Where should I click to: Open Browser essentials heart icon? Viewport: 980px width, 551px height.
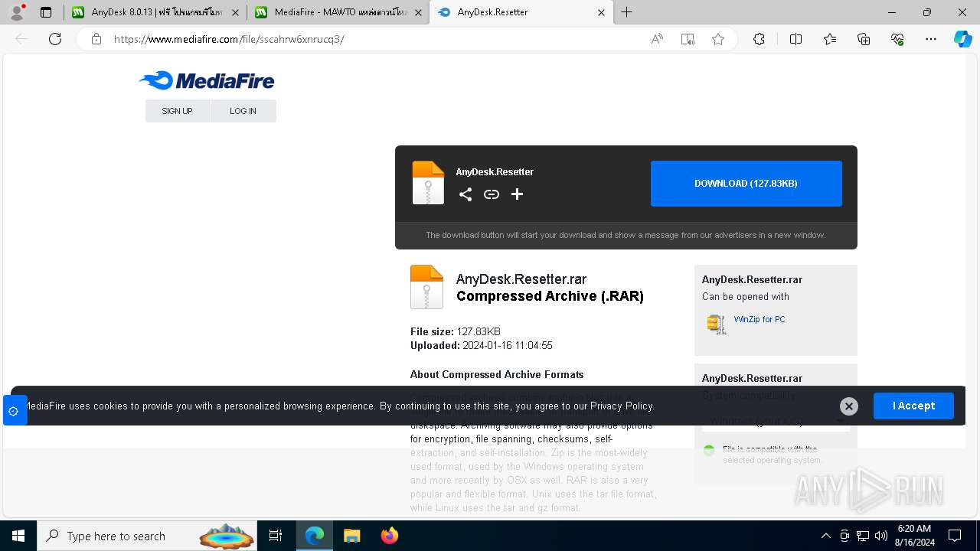(897, 39)
